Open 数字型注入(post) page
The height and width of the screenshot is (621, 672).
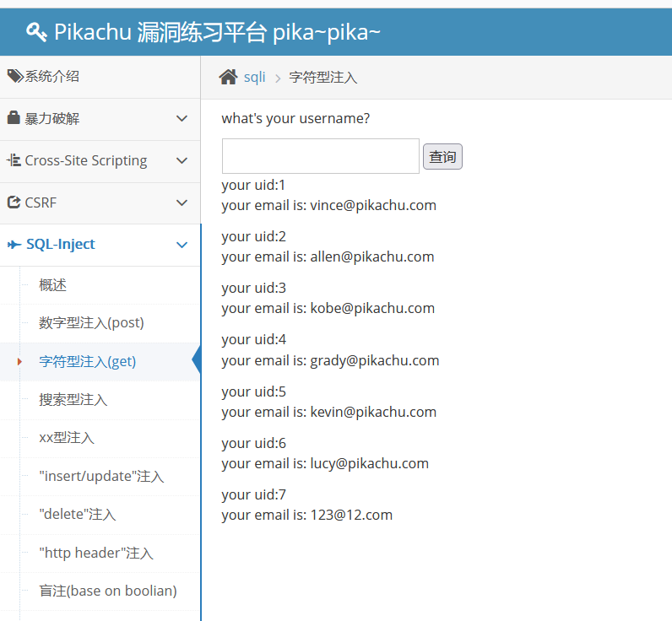(x=91, y=323)
